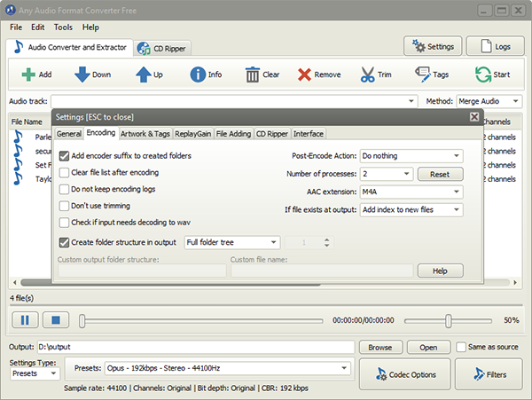The width and height of the screenshot is (532, 400).
Task: Click the Add files plus icon
Action: tap(28, 75)
